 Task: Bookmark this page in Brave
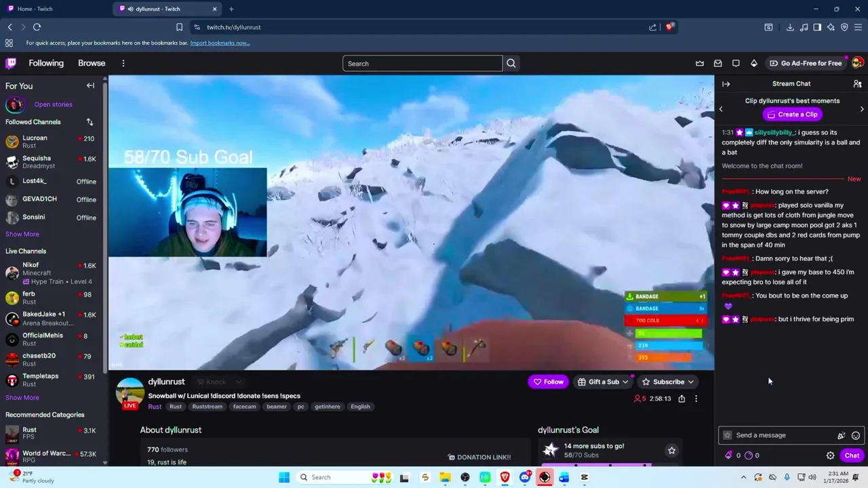[x=179, y=27]
